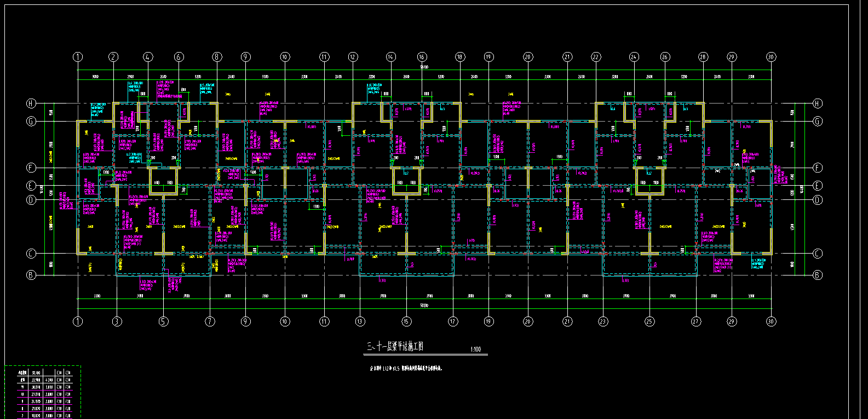Viewport: 868px width, 419px height.
Task: Click grid axis bubble 12
Action: [x=353, y=57]
